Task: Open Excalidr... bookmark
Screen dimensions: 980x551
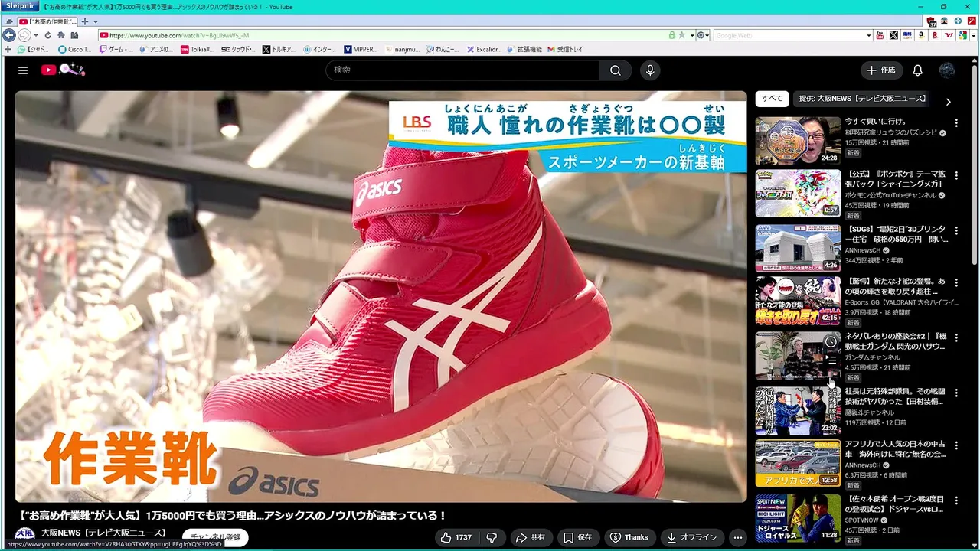Action: [484, 49]
